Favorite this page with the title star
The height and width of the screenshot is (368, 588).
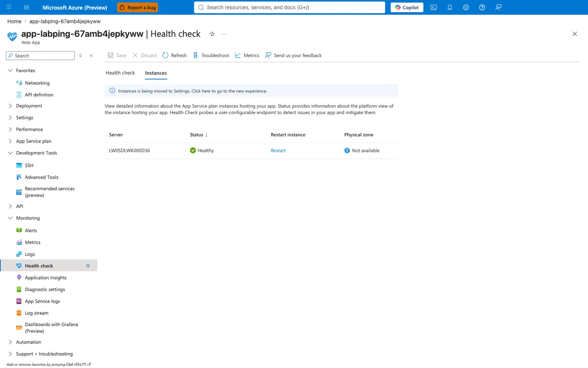(x=212, y=34)
